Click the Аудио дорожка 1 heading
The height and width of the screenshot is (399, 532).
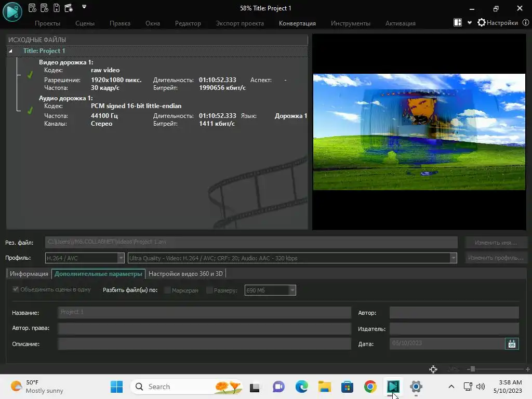[65, 98]
